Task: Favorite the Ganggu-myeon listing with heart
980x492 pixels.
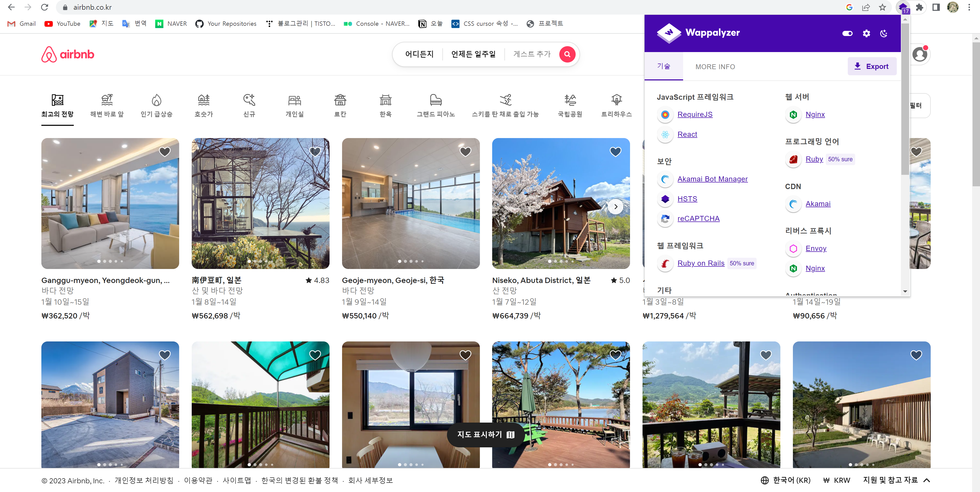Action: click(x=165, y=152)
